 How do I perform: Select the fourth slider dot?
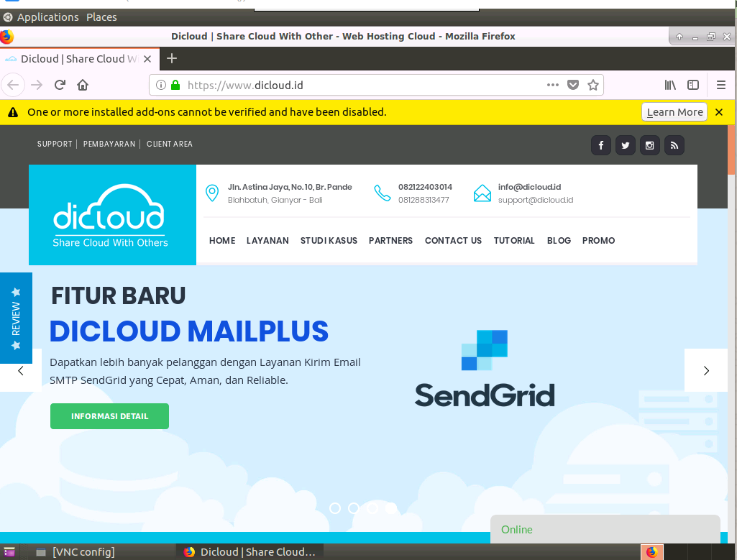(x=390, y=508)
